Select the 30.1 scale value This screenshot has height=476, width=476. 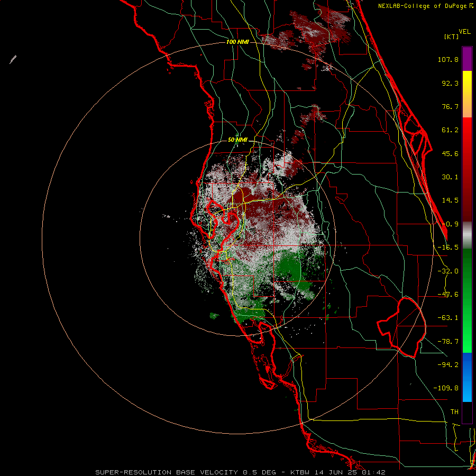click(450, 177)
